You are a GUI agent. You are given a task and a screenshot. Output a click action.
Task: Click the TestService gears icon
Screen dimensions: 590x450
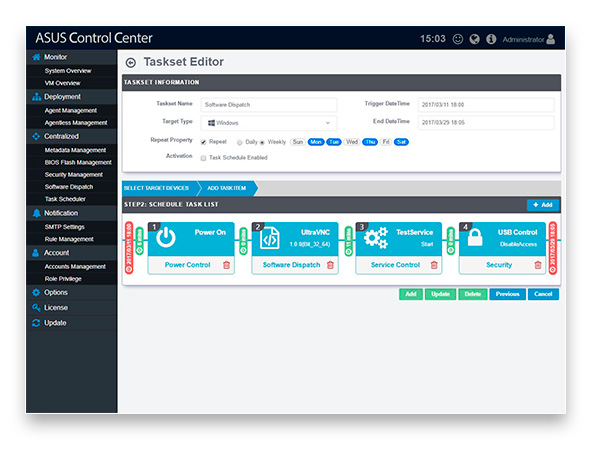coord(376,238)
